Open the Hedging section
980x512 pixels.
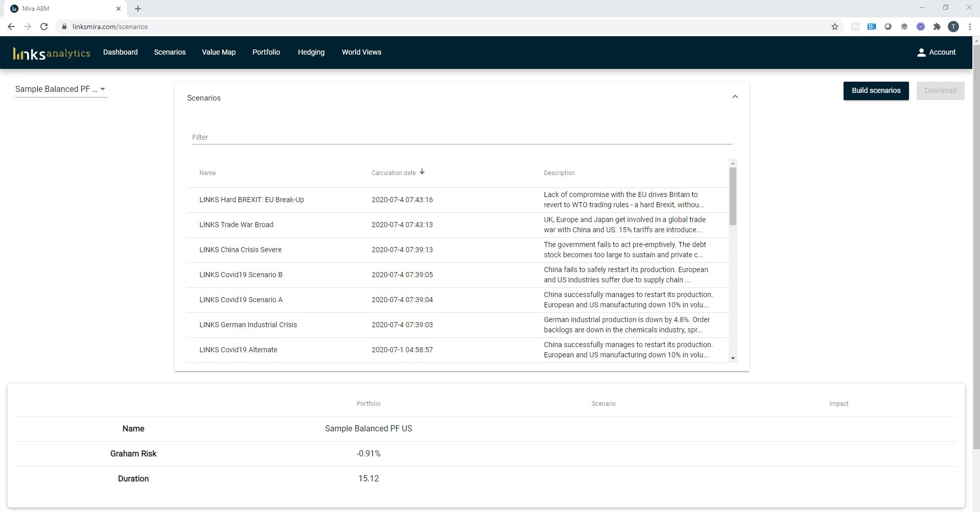click(x=311, y=52)
